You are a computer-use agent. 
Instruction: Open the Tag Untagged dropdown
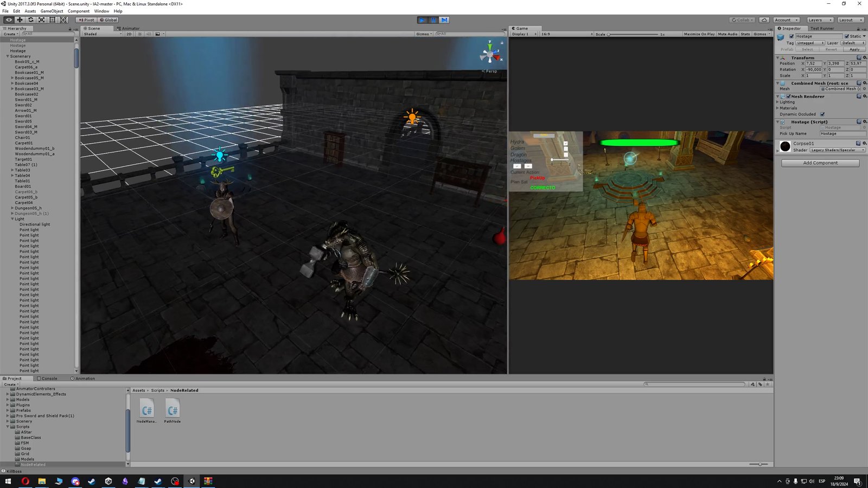810,43
